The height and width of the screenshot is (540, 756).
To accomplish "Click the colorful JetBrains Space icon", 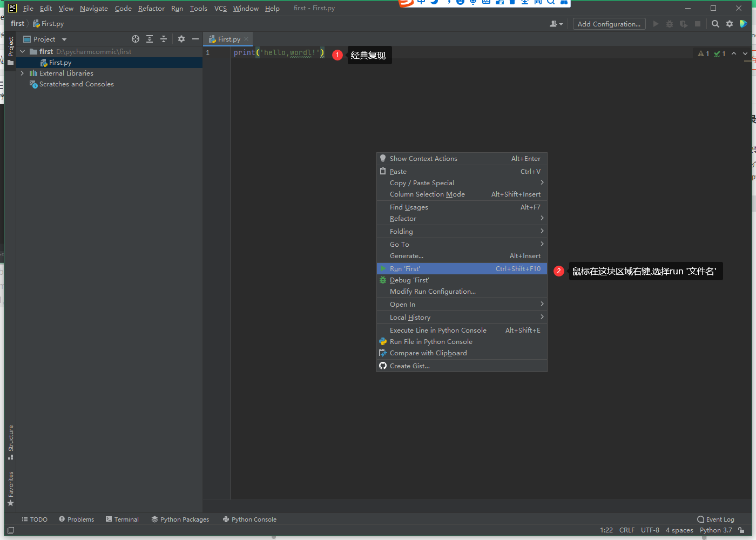I will pos(744,24).
